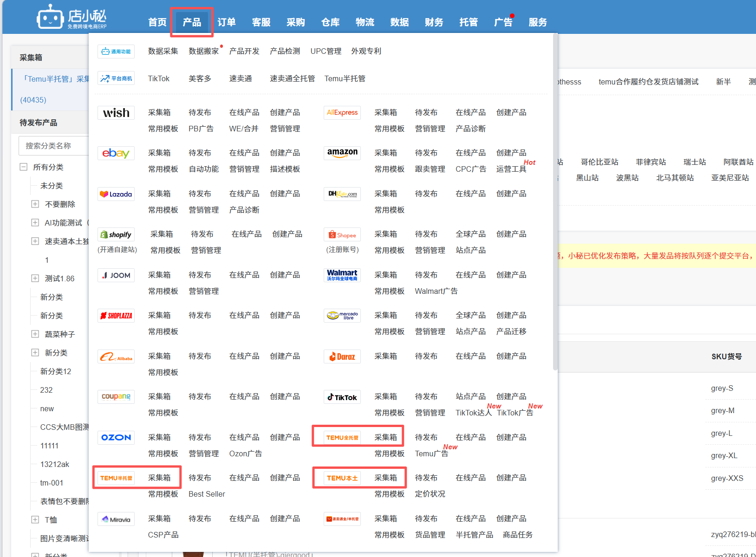Image resolution: width=756 pixels, height=557 pixels.
Task: Expand the 不要删除 category
Action: pyautogui.click(x=35, y=204)
